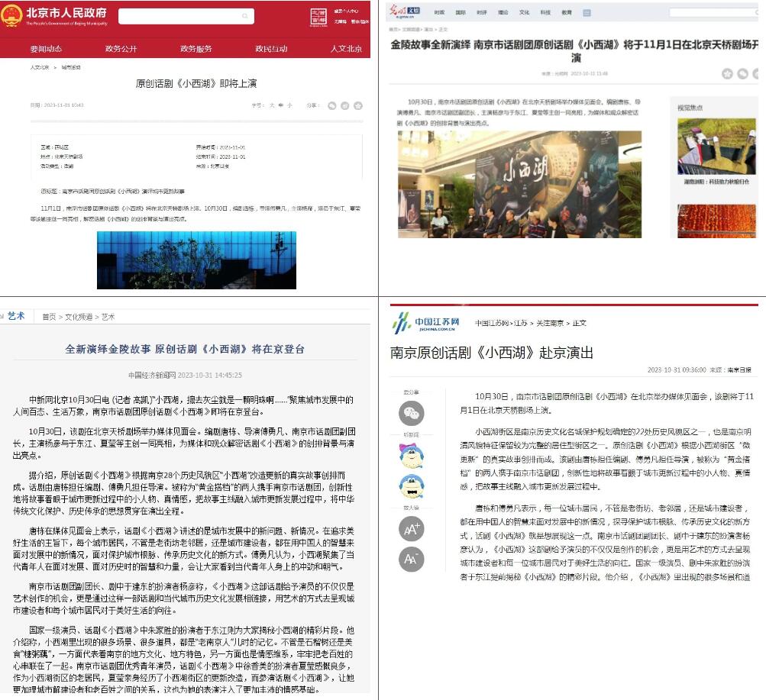Open the red seal icon in Beijing government header

318,17
